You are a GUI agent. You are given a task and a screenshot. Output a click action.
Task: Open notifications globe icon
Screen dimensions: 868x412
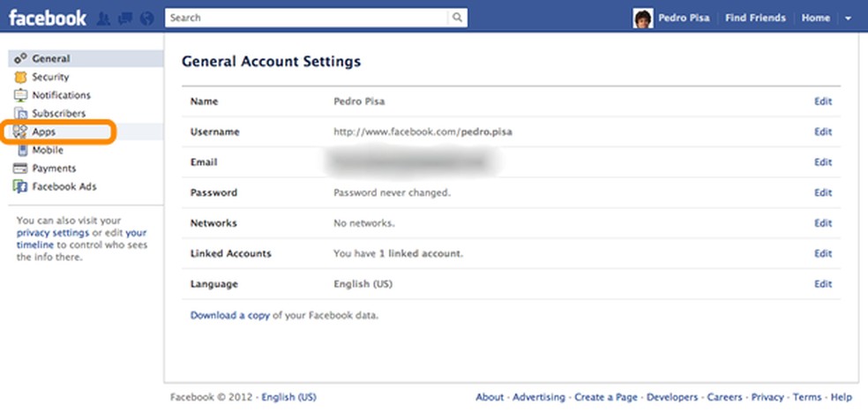[x=146, y=19]
